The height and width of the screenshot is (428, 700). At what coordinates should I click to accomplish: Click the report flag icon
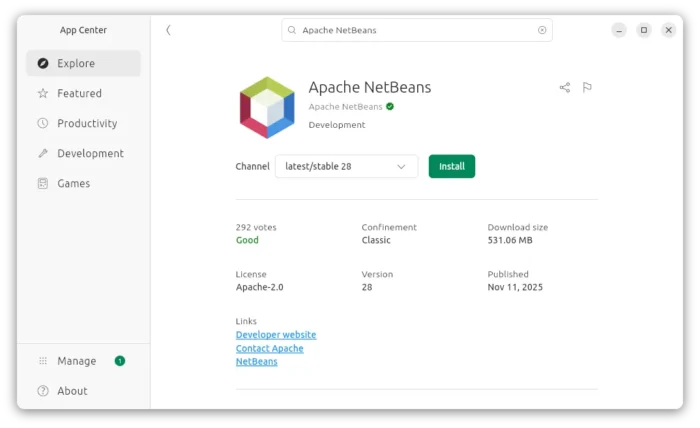[587, 88]
